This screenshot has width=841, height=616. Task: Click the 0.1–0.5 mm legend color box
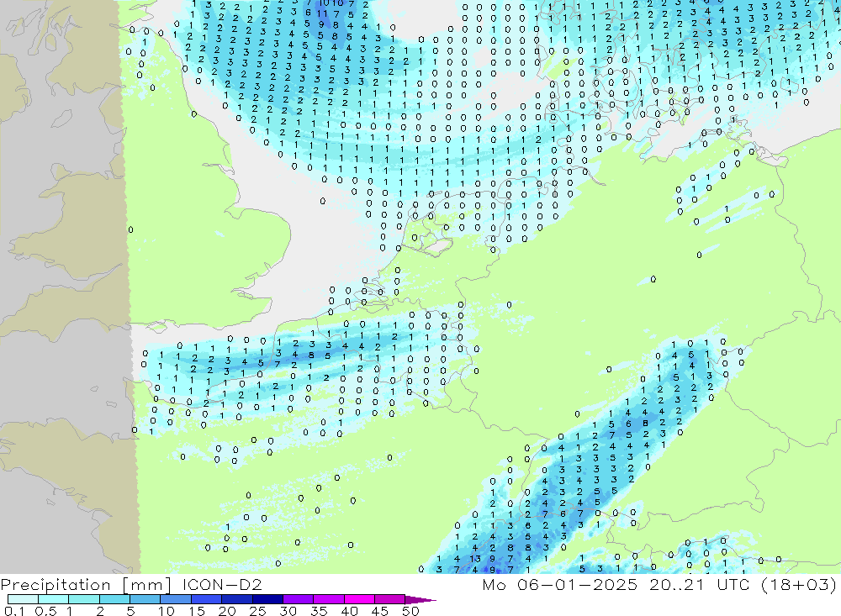23,599
